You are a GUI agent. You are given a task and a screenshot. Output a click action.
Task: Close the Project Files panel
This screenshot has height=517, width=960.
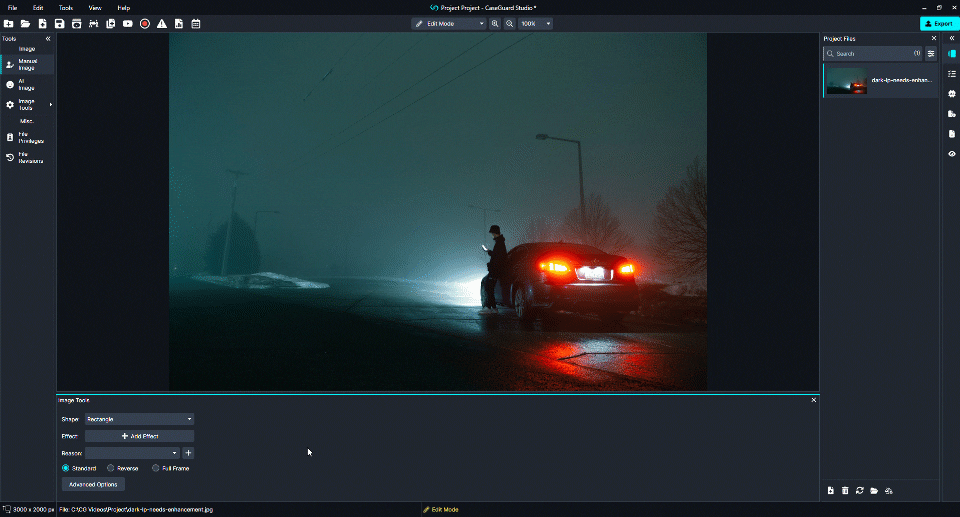(x=934, y=39)
